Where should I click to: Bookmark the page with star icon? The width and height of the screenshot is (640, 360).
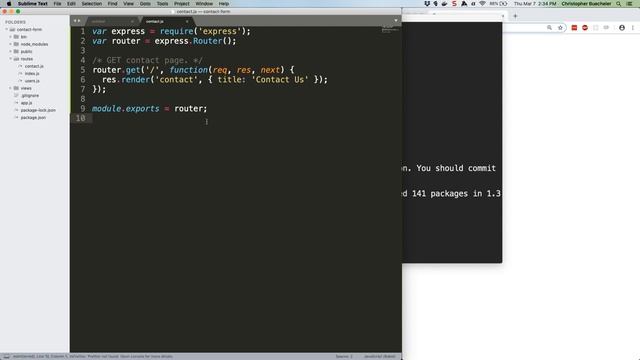coord(560,28)
